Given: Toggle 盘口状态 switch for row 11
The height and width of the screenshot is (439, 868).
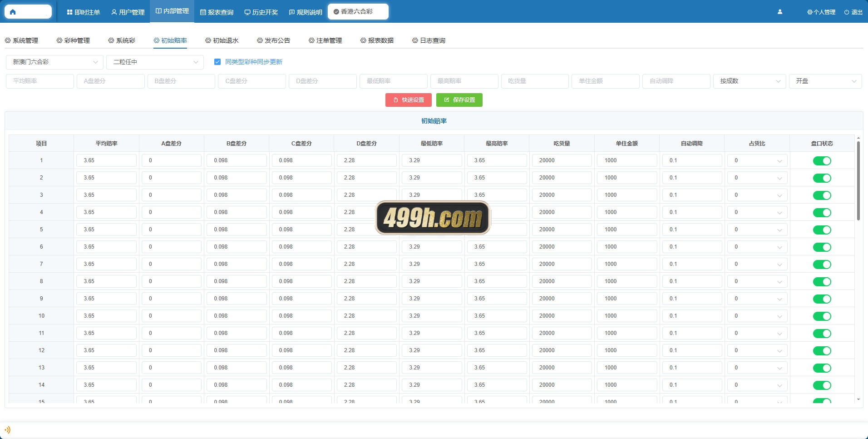Looking at the screenshot, I should point(822,334).
